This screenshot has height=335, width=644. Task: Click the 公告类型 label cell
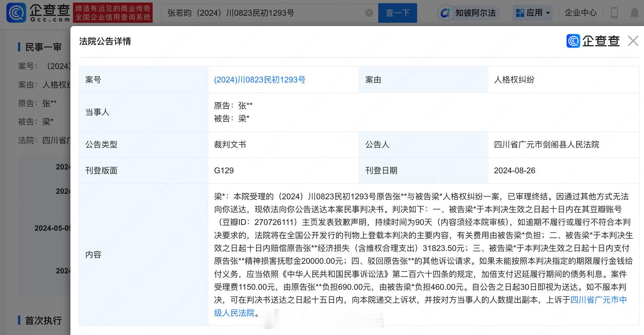pyautogui.click(x=144, y=144)
